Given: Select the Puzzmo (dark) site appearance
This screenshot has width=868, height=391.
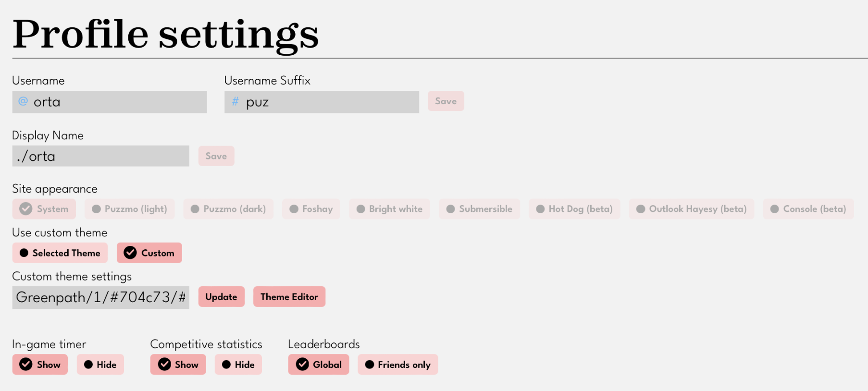Looking at the screenshot, I should pyautogui.click(x=228, y=209).
